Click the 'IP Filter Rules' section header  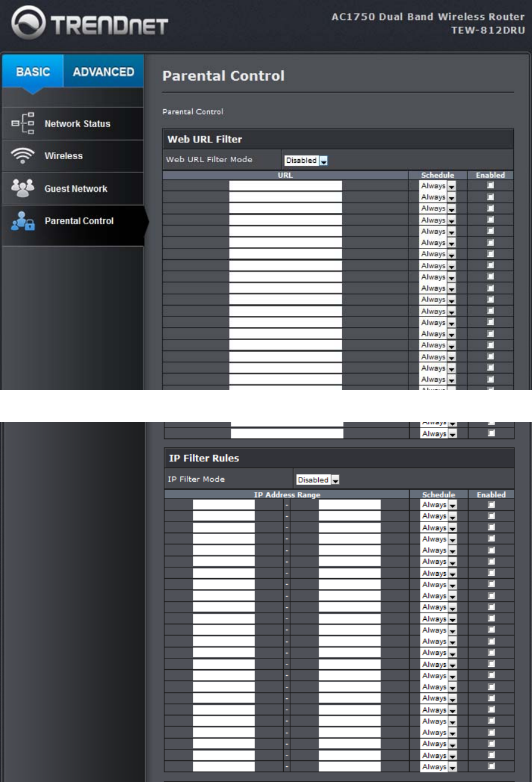203,458
